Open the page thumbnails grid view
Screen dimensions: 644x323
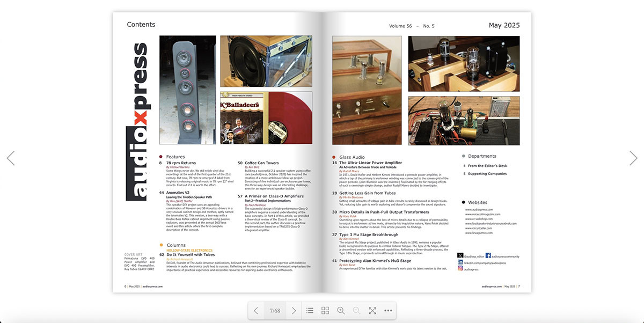click(325, 311)
